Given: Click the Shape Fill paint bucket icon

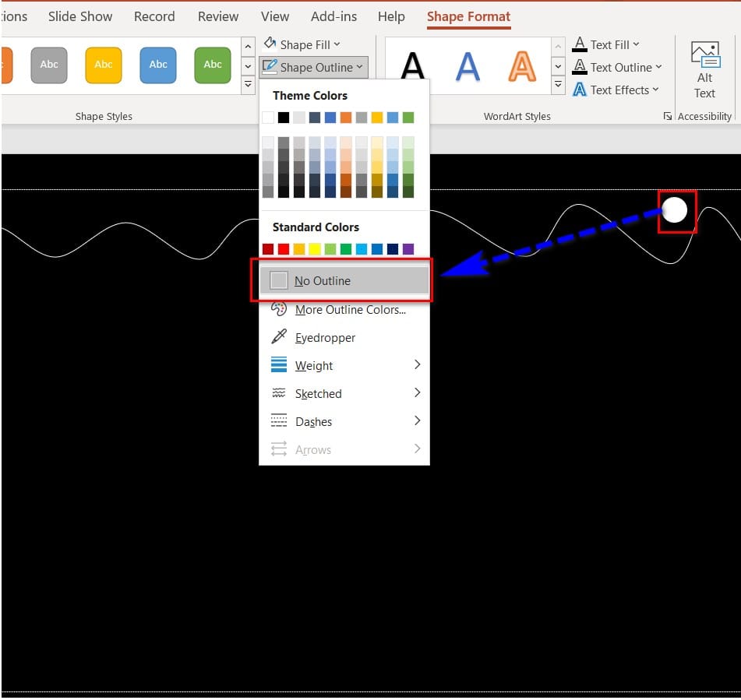Looking at the screenshot, I should (270, 44).
